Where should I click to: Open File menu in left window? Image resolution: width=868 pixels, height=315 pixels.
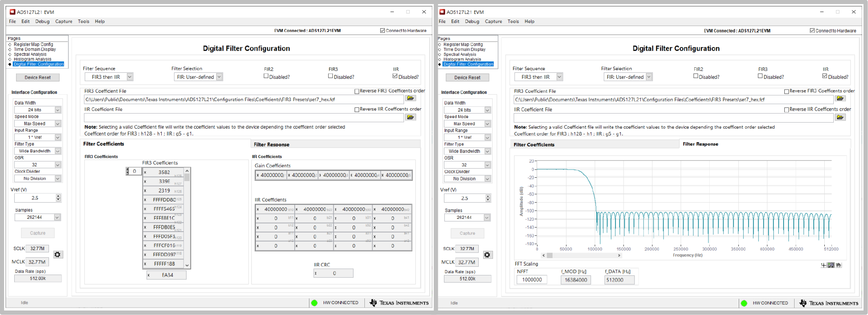click(x=13, y=21)
